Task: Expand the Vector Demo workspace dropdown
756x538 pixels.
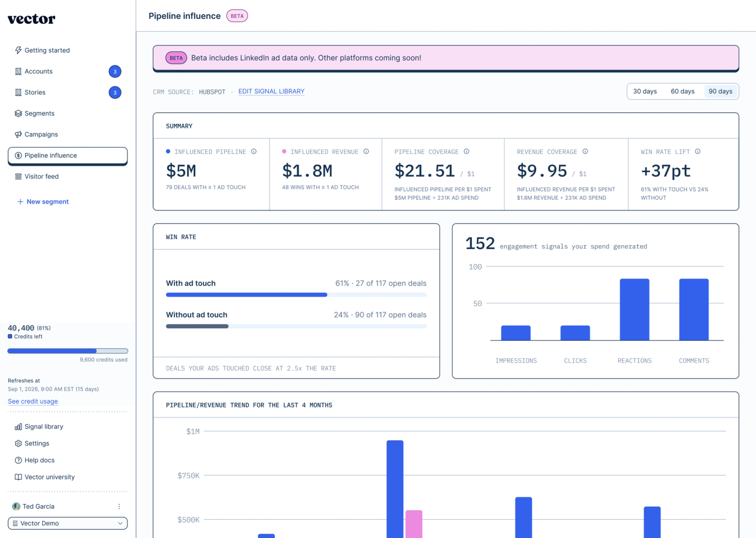Action: (x=67, y=523)
